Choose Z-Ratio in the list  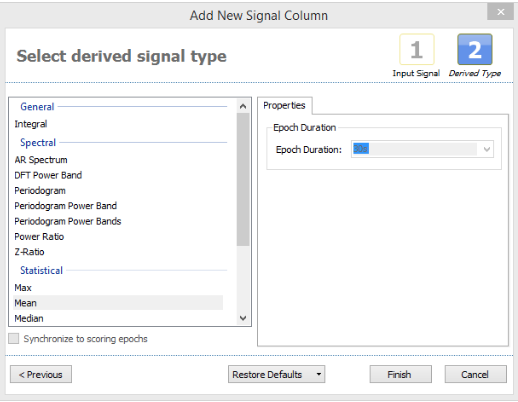pyautogui.click(x=118, y=252)
